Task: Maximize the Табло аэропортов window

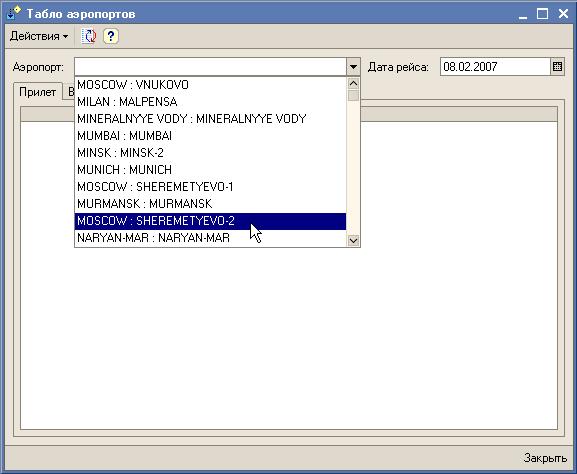Action: 542,14
